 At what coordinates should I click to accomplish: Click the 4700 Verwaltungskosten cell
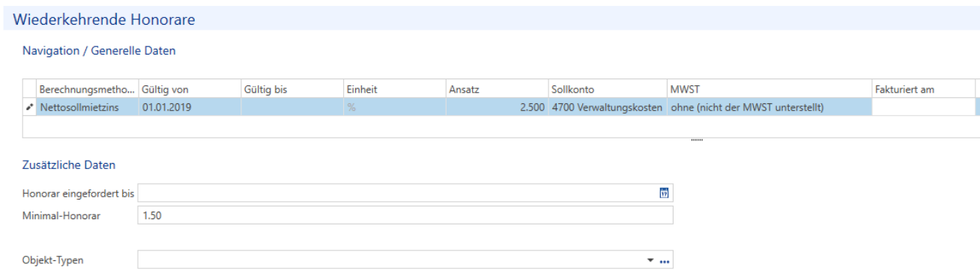(607, 107)
